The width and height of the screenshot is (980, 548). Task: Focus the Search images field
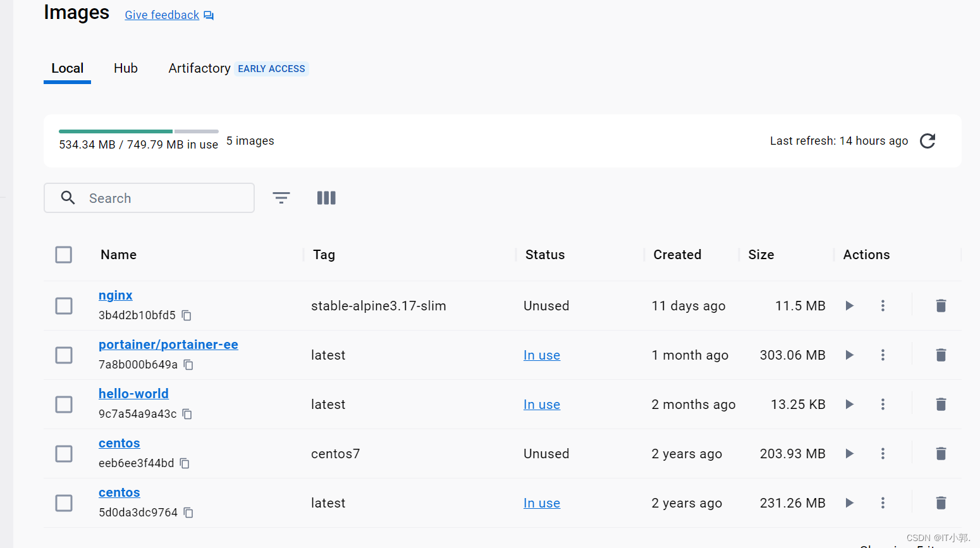tap(164, 198)
